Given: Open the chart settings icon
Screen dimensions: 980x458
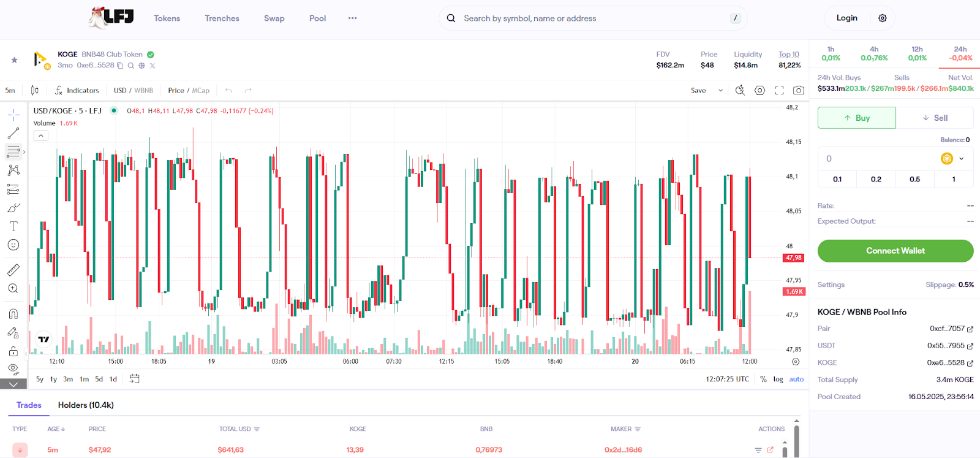Looking at the screenshot, I should 759,90.
